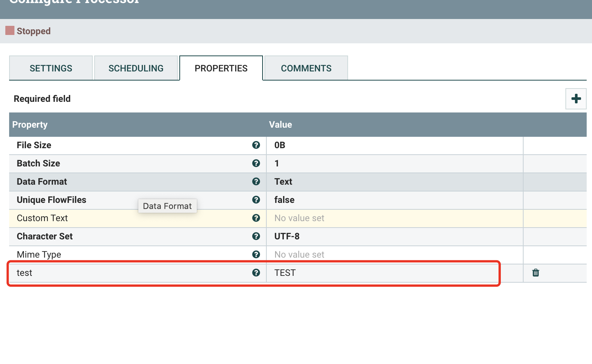Click the help icon for Custom Text

pyautogui.click(x=256, y=218)
